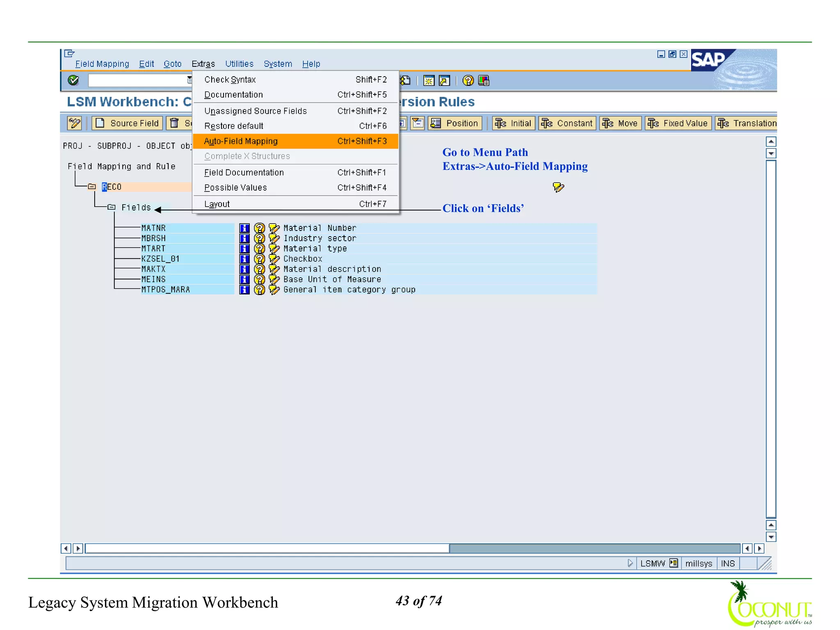Collapse the Fields folder node
The image size is (840, 630).
point(112,208)
